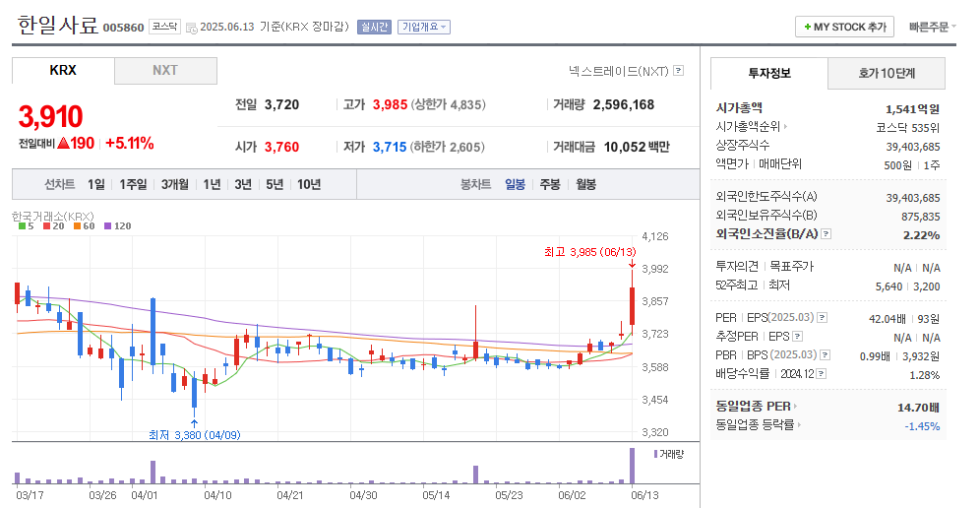Select 1년 line chart period
Image resolution: width=980 pixels, height=508 pixels.
(212, 184)
